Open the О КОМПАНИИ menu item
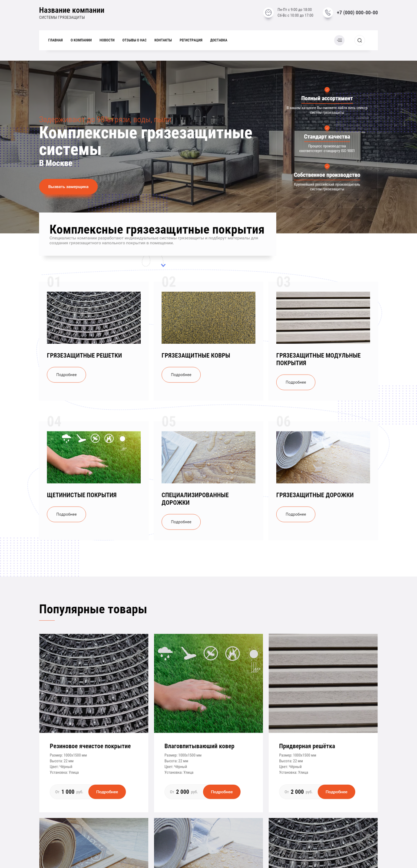417x868 pixels. coord(81,40)
